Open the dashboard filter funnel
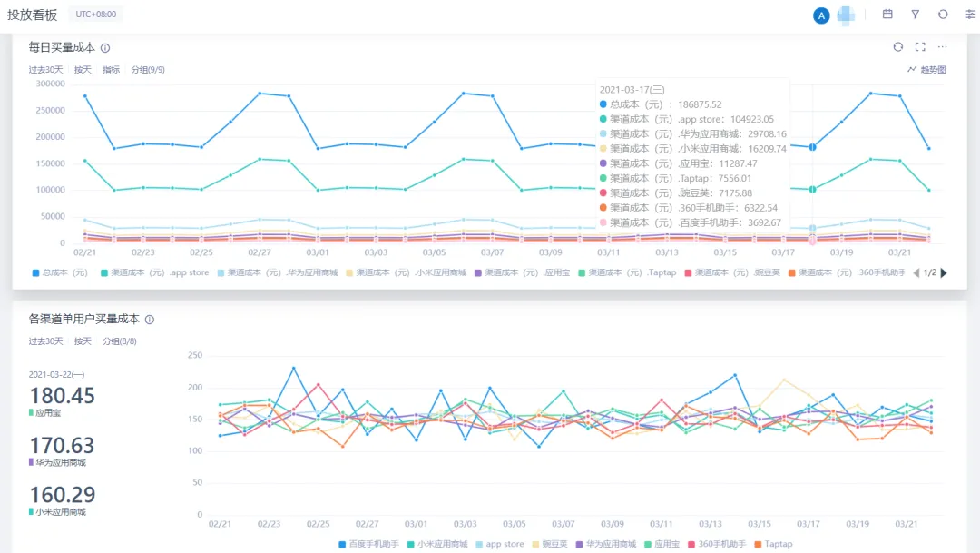 point(915,15)
